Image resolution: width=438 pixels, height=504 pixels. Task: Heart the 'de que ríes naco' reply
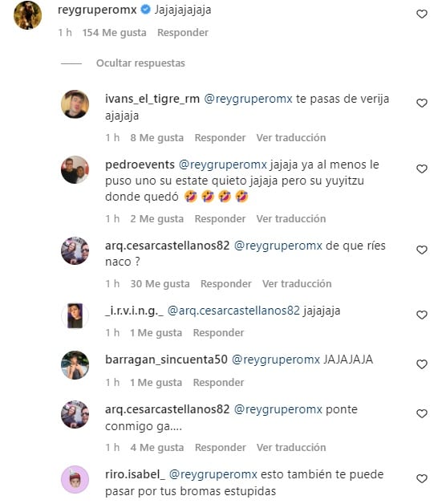point(422,250)
